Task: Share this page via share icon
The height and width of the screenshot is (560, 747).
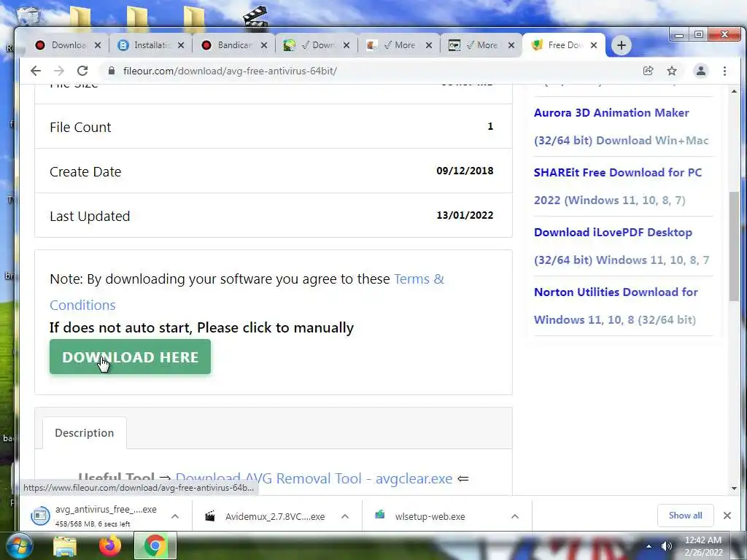Action: (x=648, y=71)
